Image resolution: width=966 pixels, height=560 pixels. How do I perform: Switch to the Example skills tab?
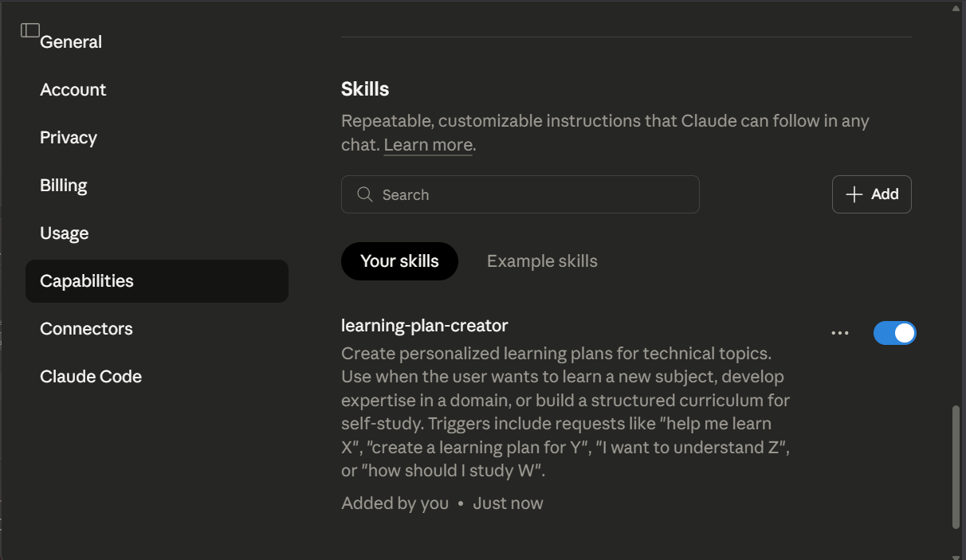coord(542,261)
